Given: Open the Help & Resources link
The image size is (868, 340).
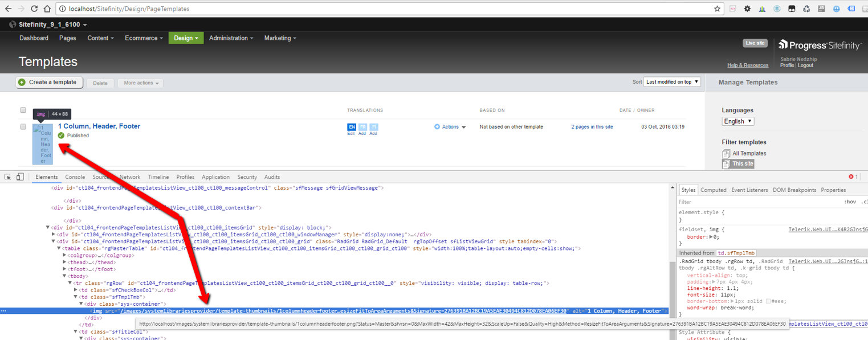Looking at the screenshot, I should click(748, 65).
